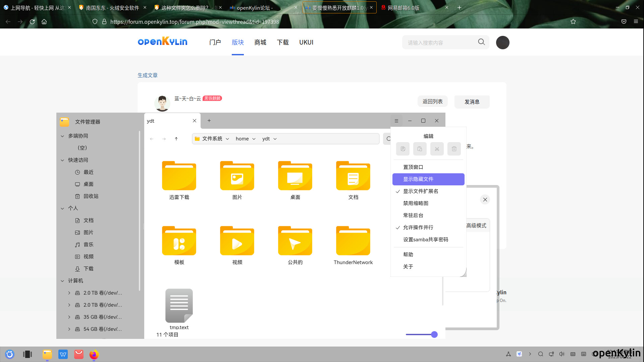Screen dimensions: 644x362
Task: Click the 生成文章 link
Action: 147,75
